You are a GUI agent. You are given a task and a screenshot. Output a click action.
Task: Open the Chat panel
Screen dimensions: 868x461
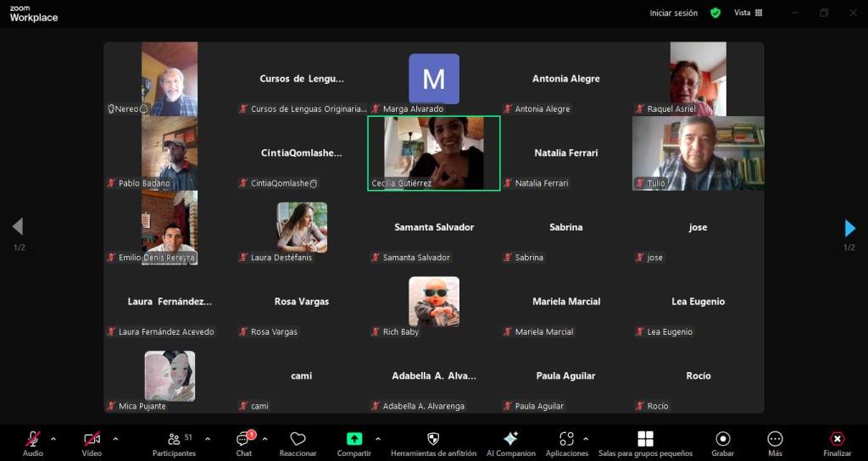244,440
